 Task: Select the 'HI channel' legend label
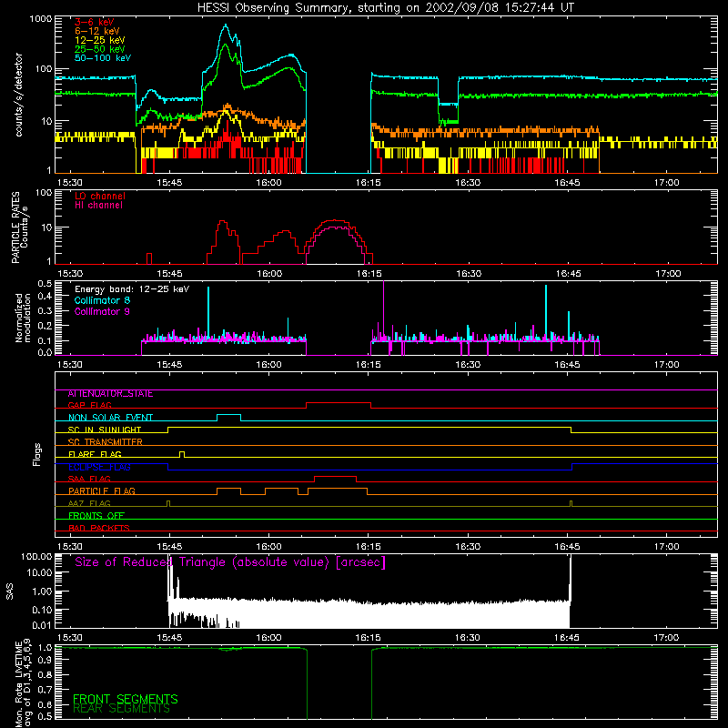point(98,206)
